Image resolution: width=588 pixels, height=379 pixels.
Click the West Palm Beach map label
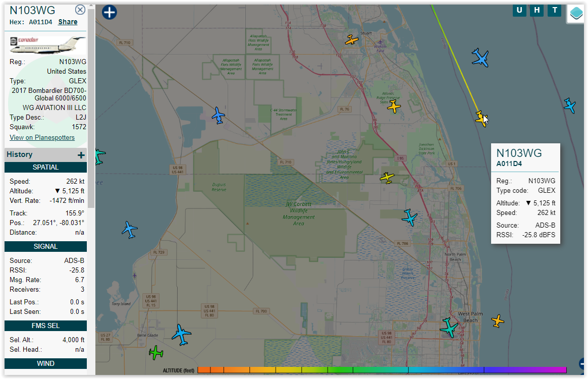pos(470,317)
